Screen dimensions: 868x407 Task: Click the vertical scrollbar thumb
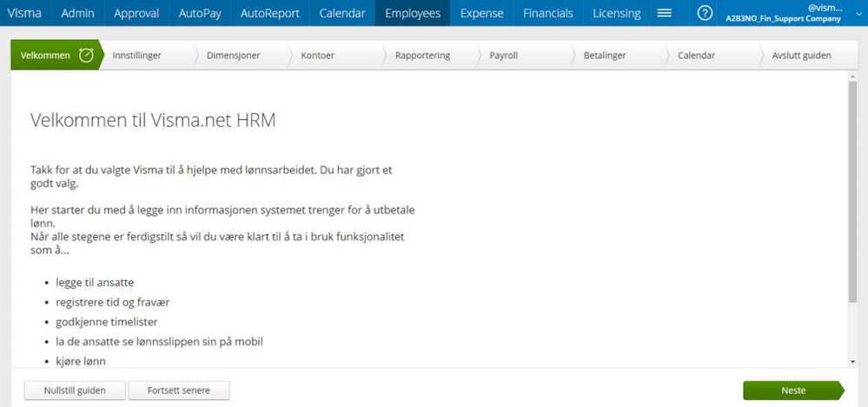click(x=852, y=192)
